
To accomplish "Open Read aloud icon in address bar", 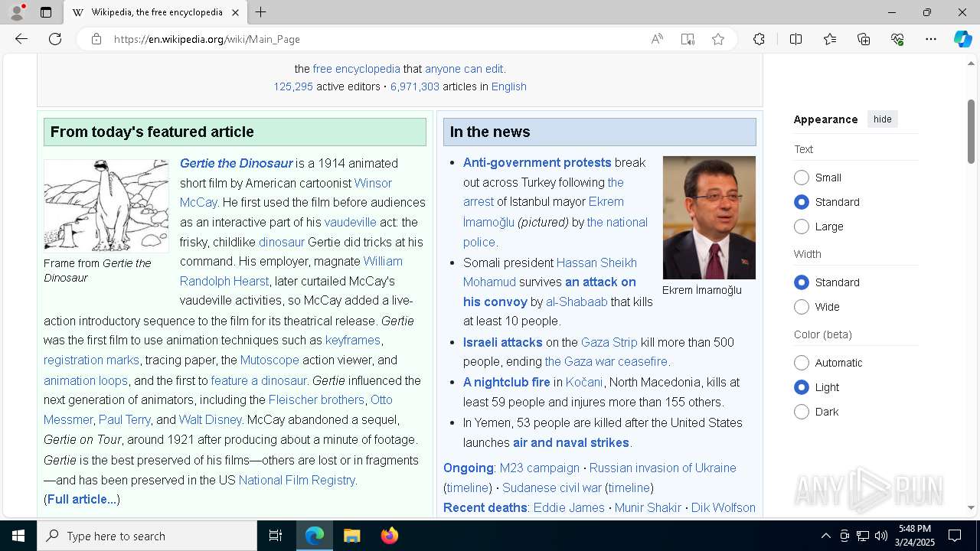I will click(x=657, y=39).
